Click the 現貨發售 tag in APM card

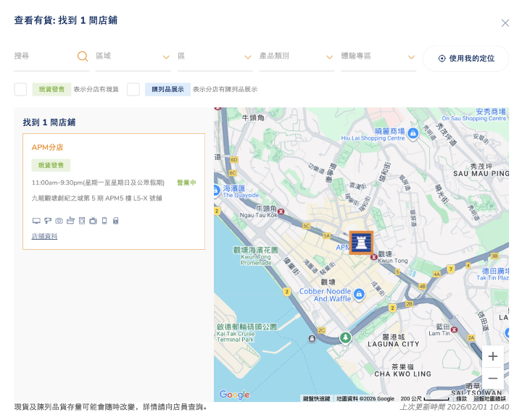(51, 165)
